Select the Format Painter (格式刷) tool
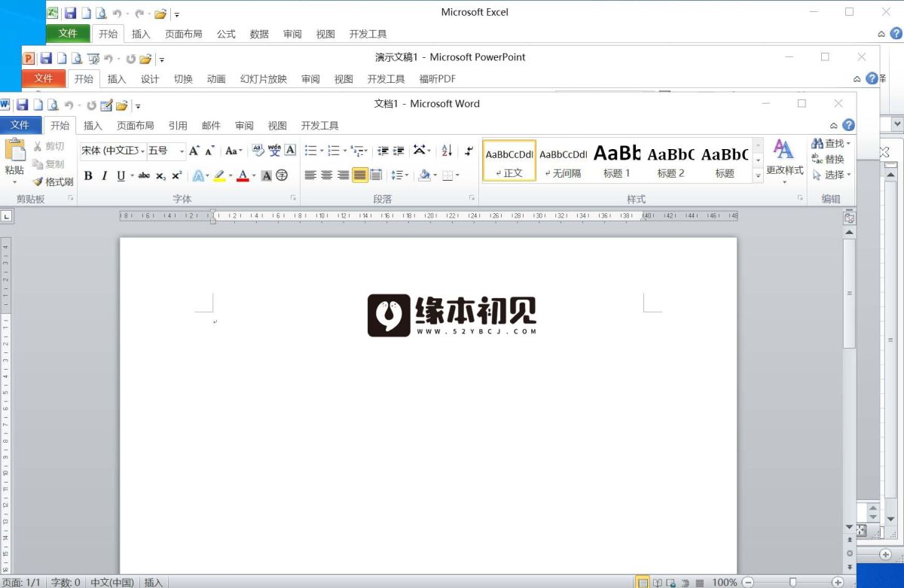The height and width of the screenshot is (588, 904). point(53,181)
